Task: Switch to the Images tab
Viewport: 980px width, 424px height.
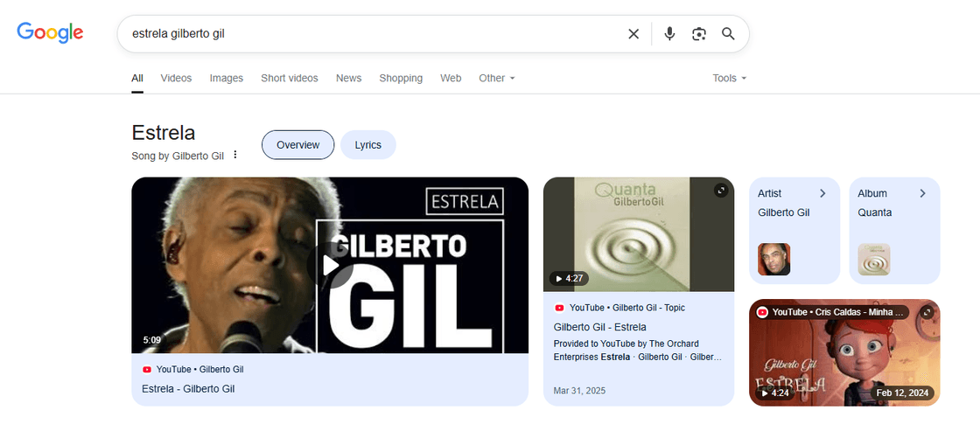Action: tap(227, 78)
